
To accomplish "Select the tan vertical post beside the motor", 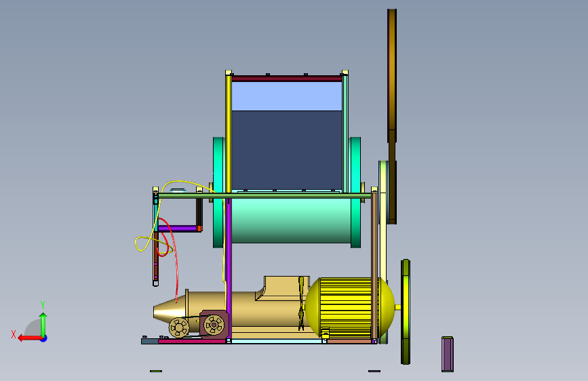I will coord(374,266).
